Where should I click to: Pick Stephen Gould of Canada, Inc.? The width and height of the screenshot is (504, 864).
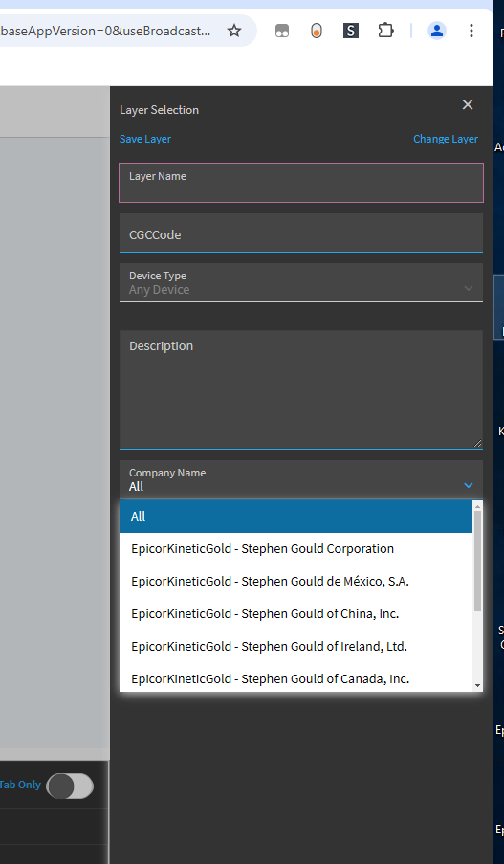coord(296,678)
